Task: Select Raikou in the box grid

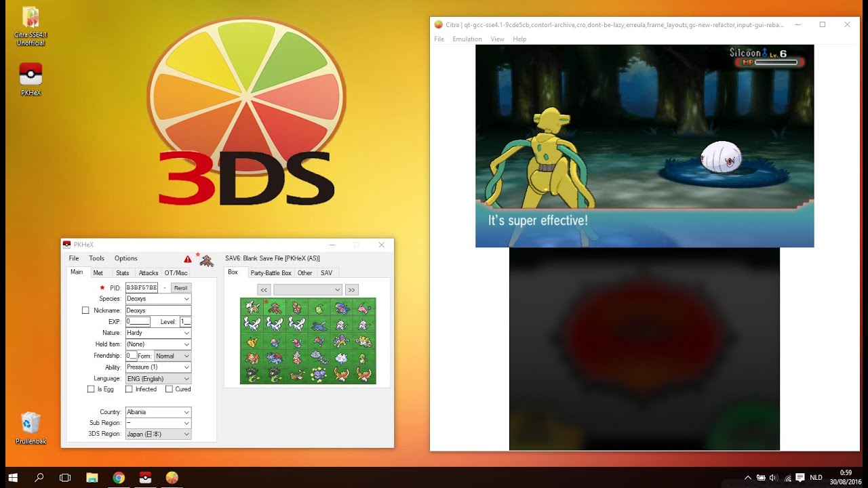Action: [342, 341]
